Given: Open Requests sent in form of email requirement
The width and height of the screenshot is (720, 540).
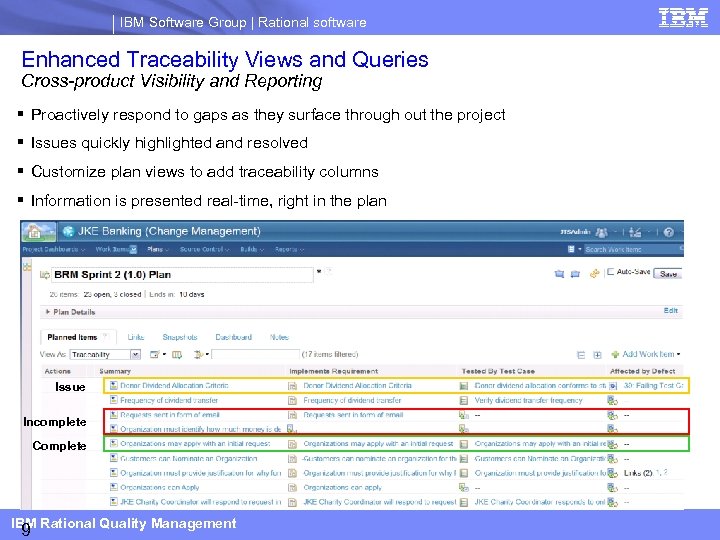Looking at the screenshot, I should click(x=353, y=415).
